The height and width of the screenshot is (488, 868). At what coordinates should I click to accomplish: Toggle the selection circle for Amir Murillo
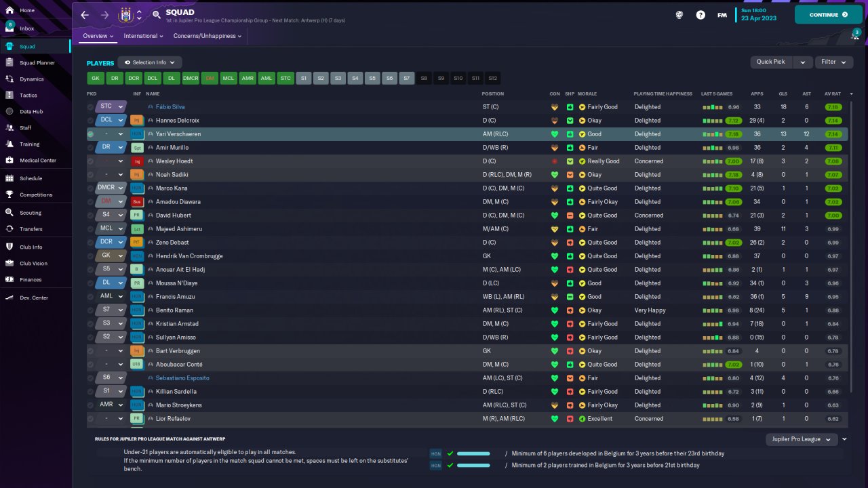[x=91, y=148]
